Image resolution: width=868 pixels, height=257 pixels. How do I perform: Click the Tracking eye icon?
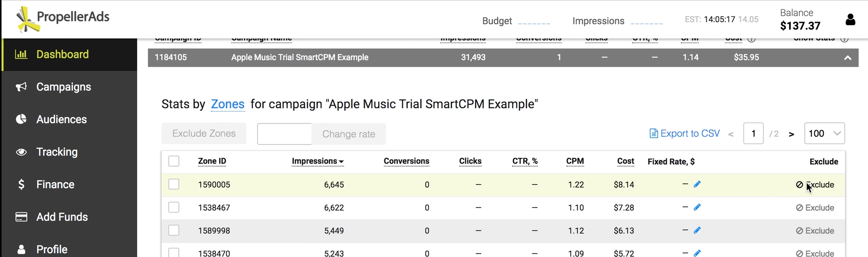[x=21, y=152]
